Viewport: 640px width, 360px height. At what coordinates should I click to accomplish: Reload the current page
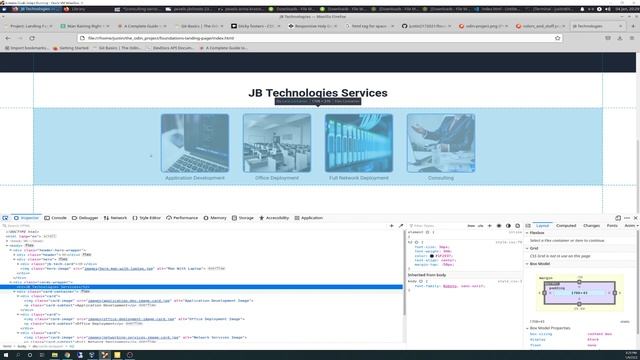click(32, 38)
